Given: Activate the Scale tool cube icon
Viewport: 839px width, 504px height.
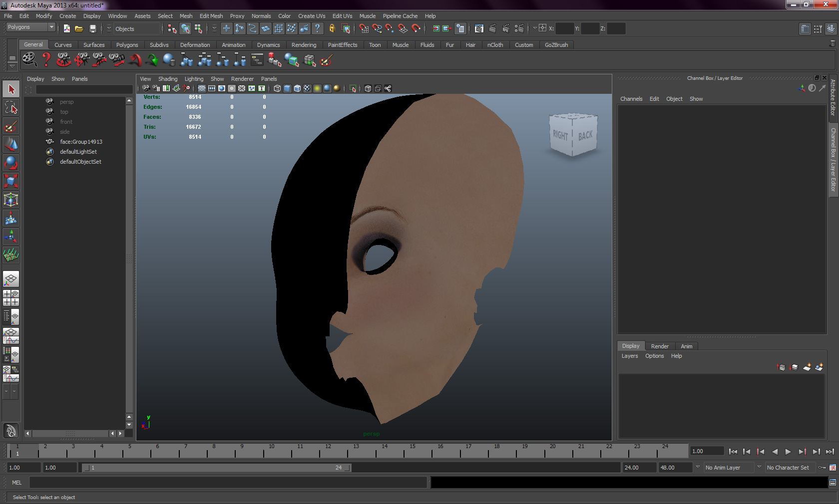Looking at the screenshot, I should click(11, 182).
